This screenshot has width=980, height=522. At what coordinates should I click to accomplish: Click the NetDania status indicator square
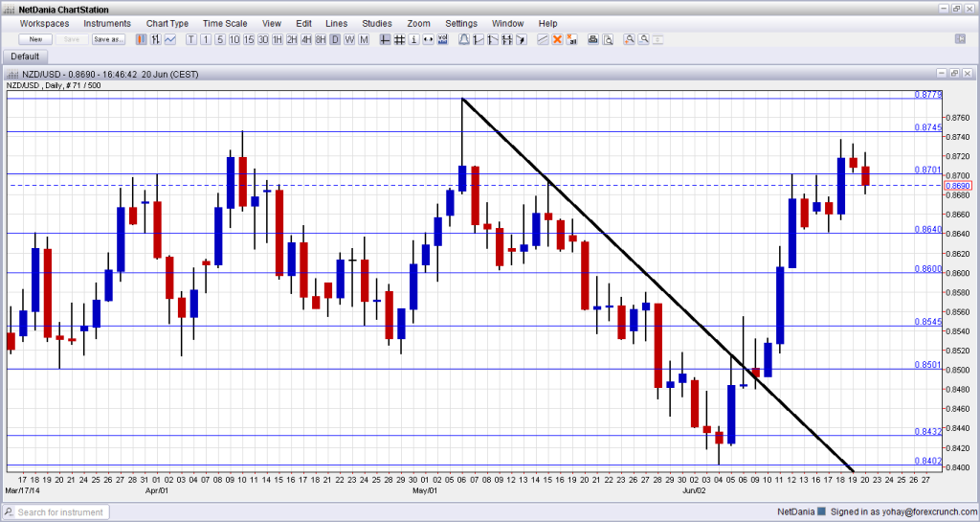click(821, 511)
